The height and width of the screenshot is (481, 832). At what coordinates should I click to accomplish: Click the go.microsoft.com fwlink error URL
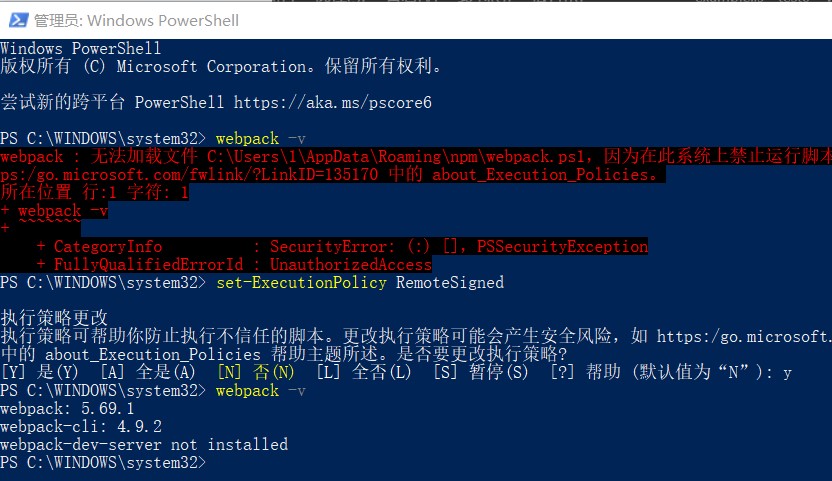(189, 175)
